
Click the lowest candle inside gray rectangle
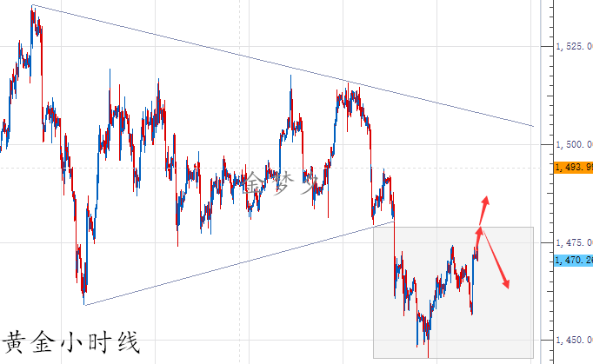point(428,354)
